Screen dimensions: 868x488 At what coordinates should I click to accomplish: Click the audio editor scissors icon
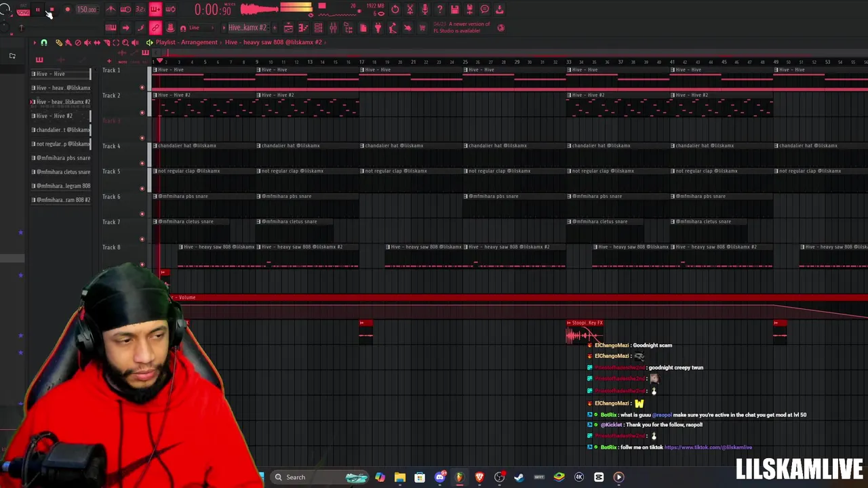point(410,9)
